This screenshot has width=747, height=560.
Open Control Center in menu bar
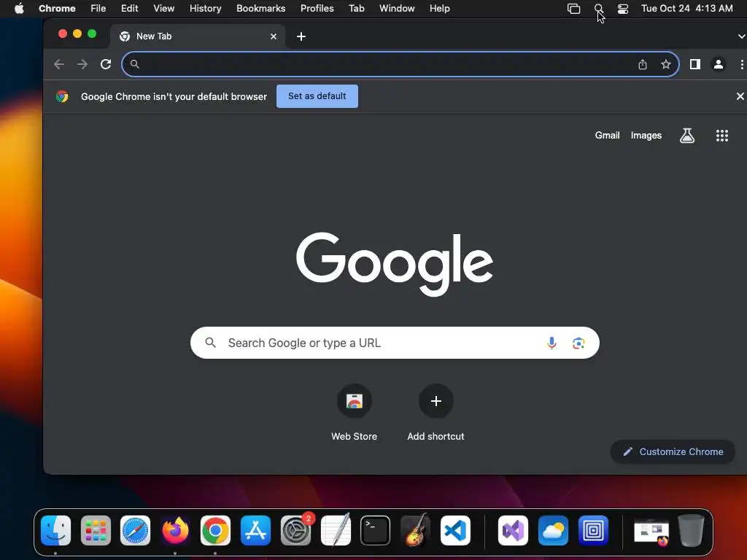pyautogui.click(x=623, y=9)
